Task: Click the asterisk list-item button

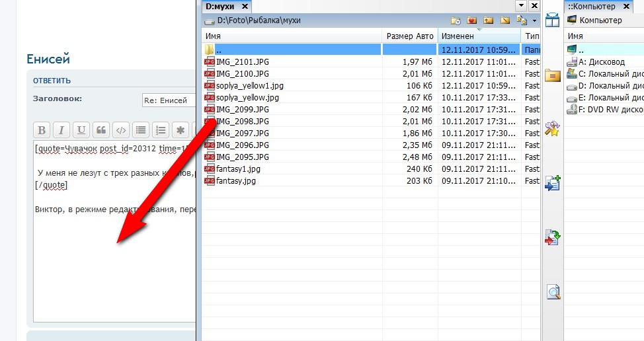Action: 180,130
